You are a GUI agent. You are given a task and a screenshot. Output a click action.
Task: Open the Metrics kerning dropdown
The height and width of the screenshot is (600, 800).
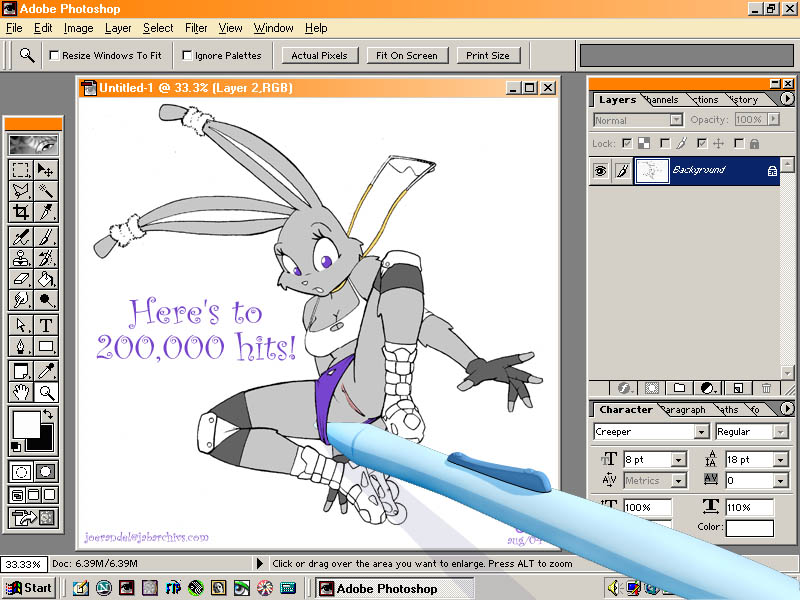(679, 481)
